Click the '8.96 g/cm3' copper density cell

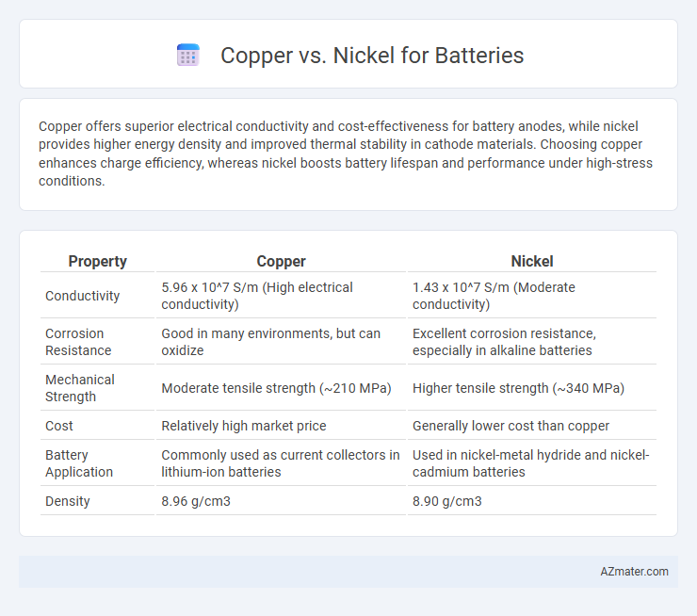pyautogui.click(x=281, y=501)
